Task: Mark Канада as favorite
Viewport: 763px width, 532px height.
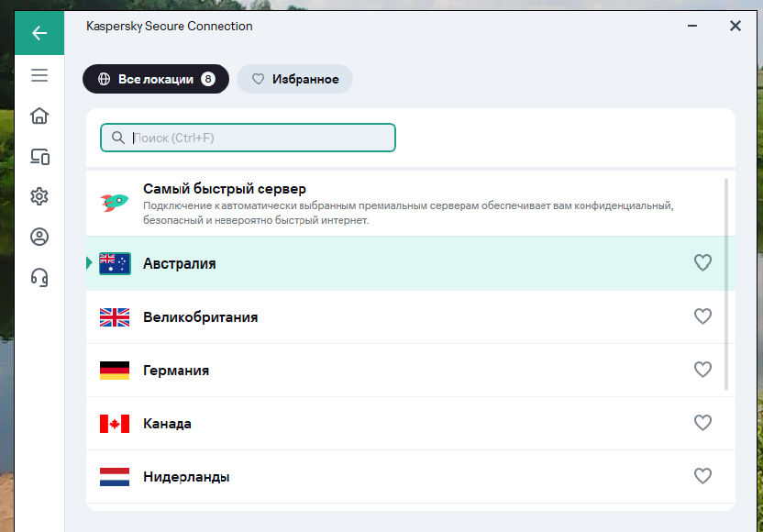Action: (x=702, y=423)
